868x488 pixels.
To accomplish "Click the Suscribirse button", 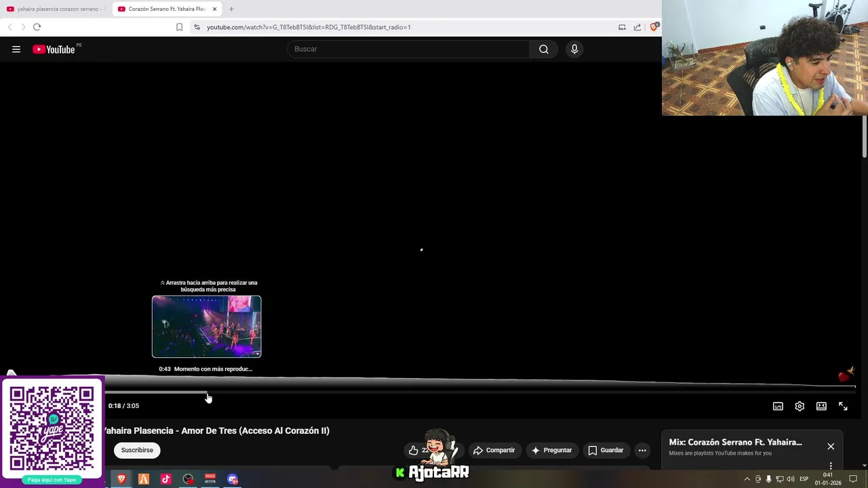I will [x=137, y=450].
